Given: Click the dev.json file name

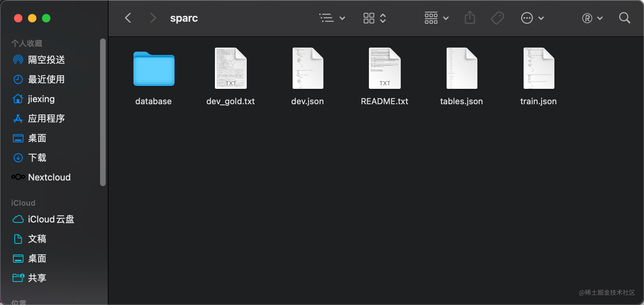Looking at the screenshot, I should coord(308,101).
